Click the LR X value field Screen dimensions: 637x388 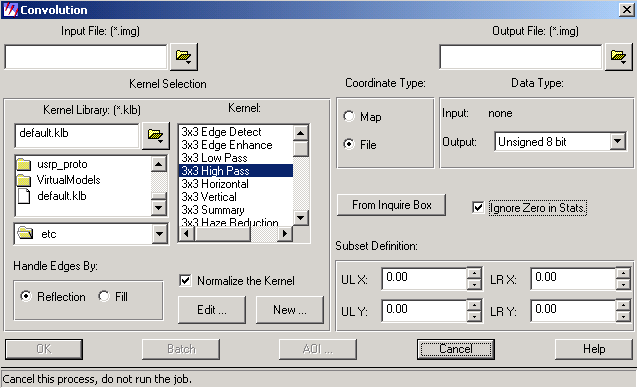tap(573, 279)
